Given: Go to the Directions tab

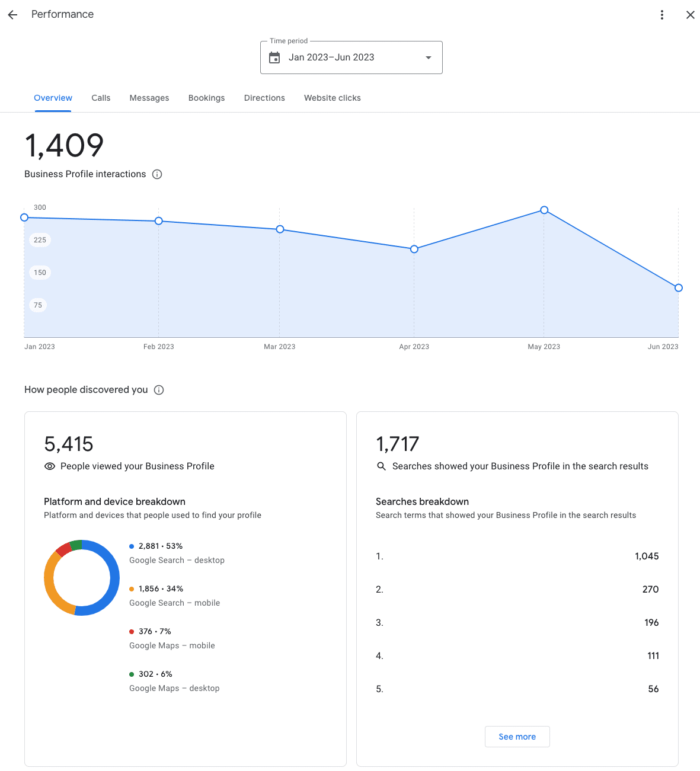Looking at the screenshot, I should [x=264, y=98].
